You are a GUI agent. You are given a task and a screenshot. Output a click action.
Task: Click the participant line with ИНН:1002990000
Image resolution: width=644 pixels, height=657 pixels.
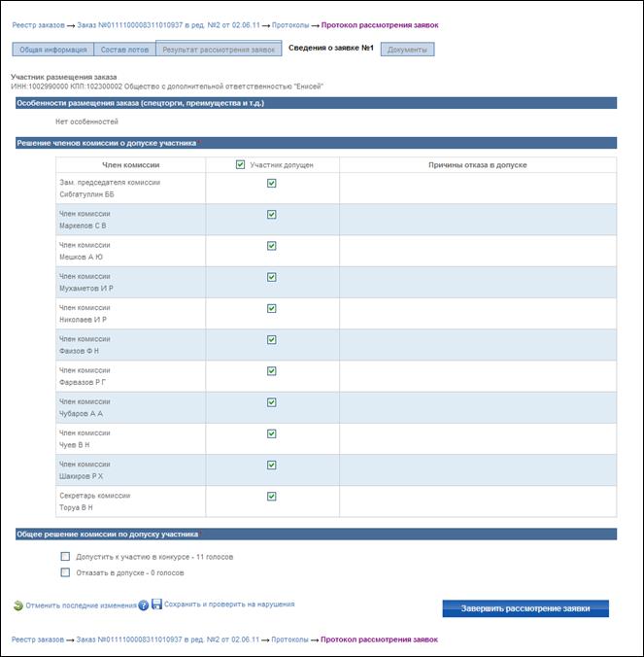(x=167, y=86)
